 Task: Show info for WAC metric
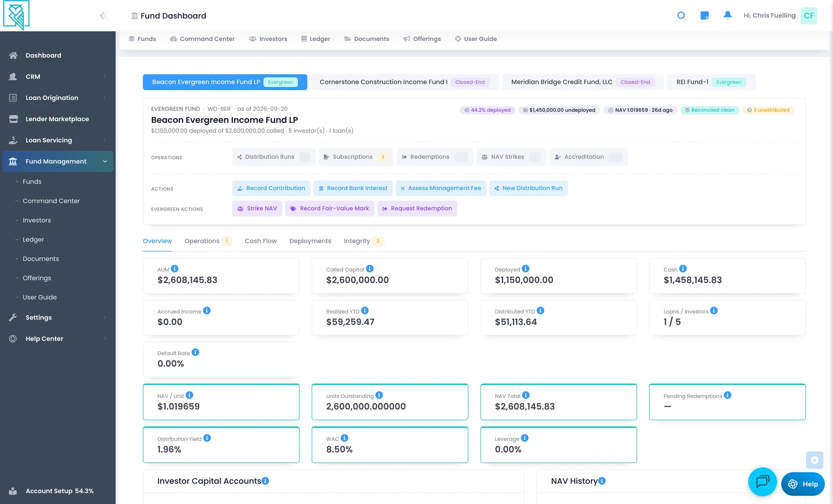[344, 438]
